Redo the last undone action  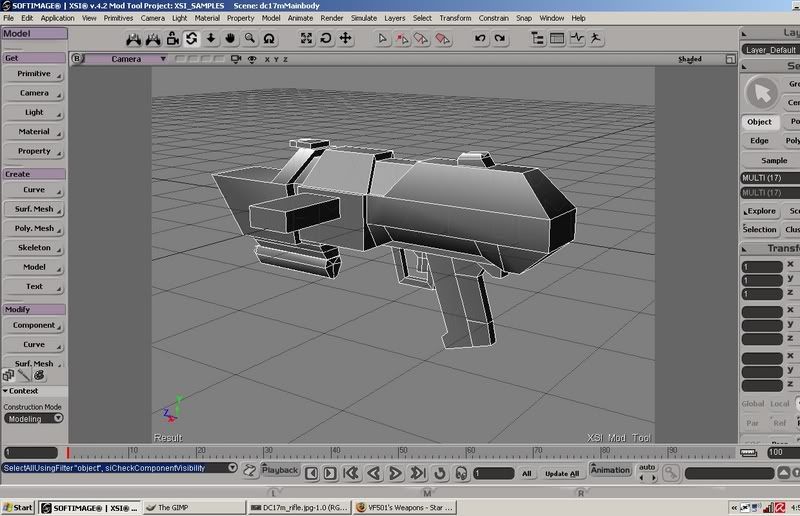[499, 38]
